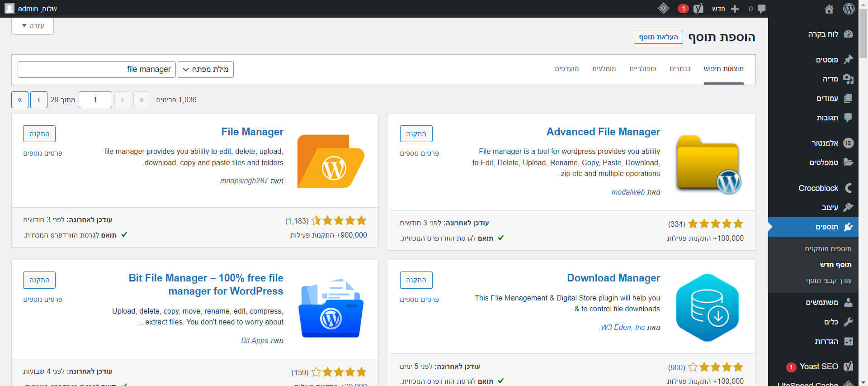Click the users icon (משתמשים)
The image size is (868, 386).
849,302
